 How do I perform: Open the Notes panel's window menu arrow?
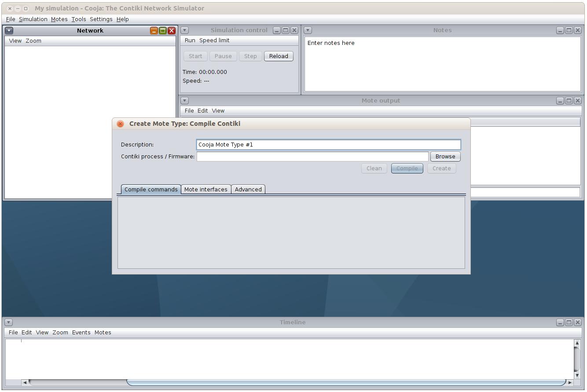[x=308, y=30]
